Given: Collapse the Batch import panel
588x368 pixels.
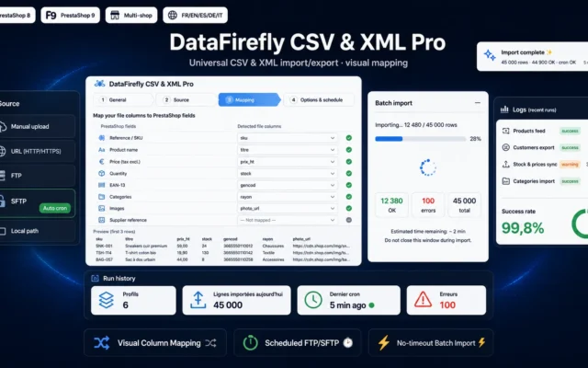Looking at the screenshot, I should [x=478, y=103].
